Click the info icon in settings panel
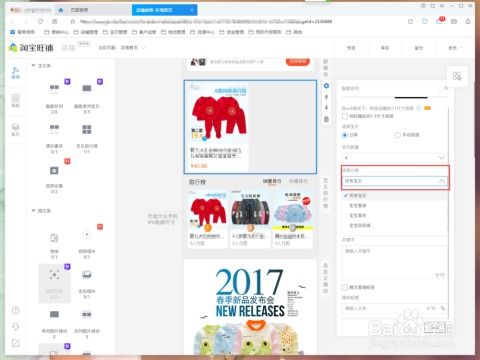Viewport: 480px width, 360px height. click(419, 108)
